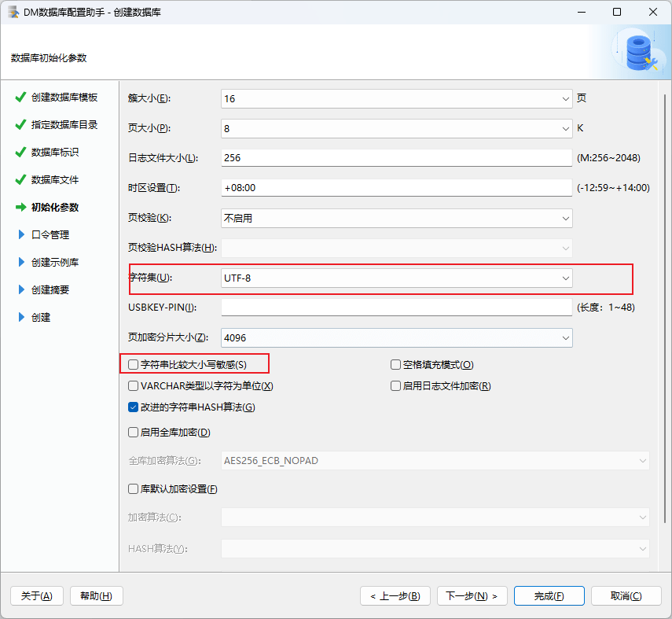Viewport: 672px width, 619px height.
Task: Click the vertical scrollbar of the parameters panel
Action: click(x=664, y=309)
